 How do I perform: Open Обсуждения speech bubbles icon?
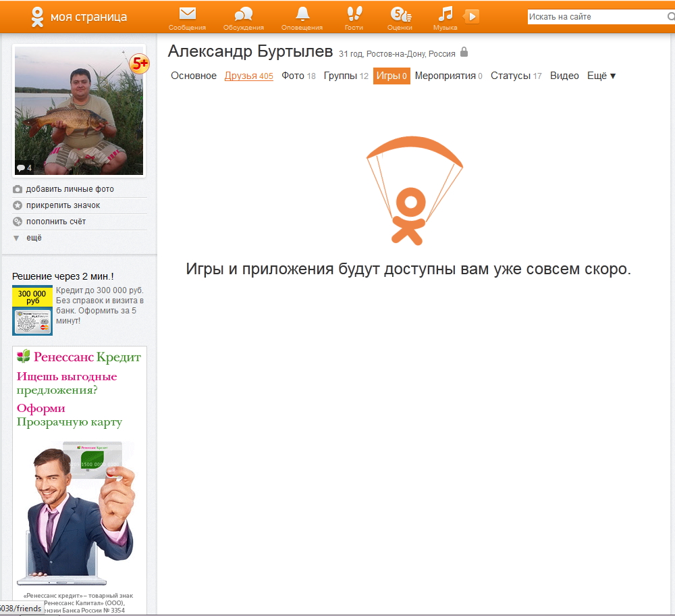point(243,14)
